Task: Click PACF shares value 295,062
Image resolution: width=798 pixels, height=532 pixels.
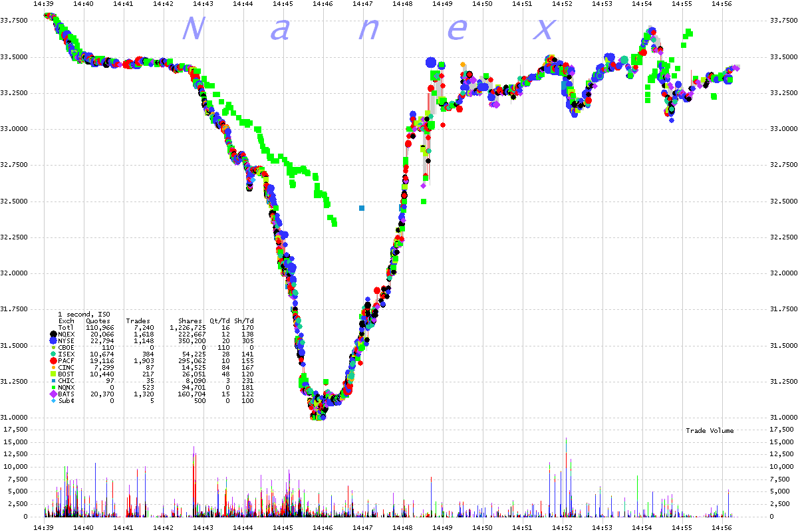Action: [192, 360]
